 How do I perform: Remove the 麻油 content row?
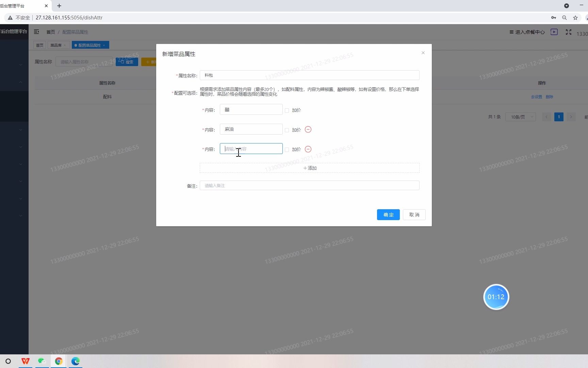point(308,129)
